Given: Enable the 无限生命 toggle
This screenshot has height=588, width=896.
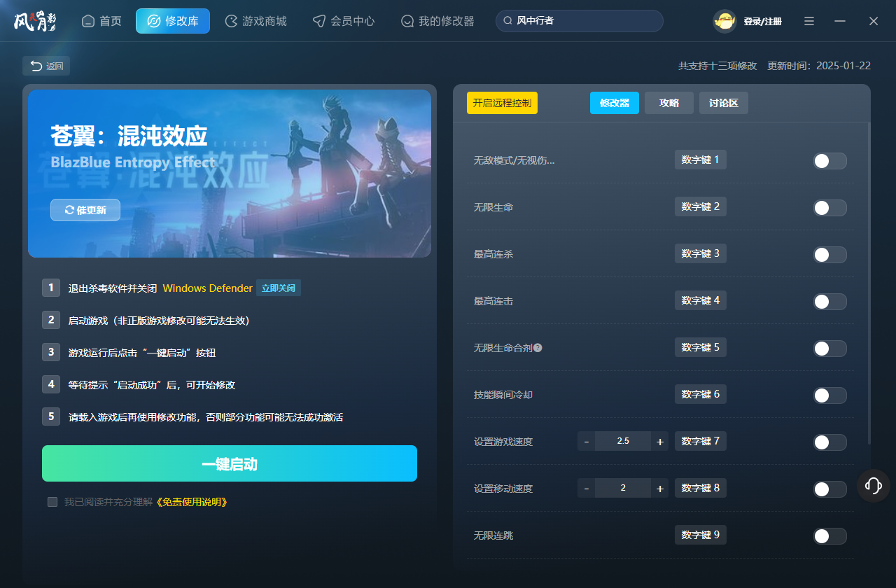Looking at the screenshot, I should coord(829,208).
